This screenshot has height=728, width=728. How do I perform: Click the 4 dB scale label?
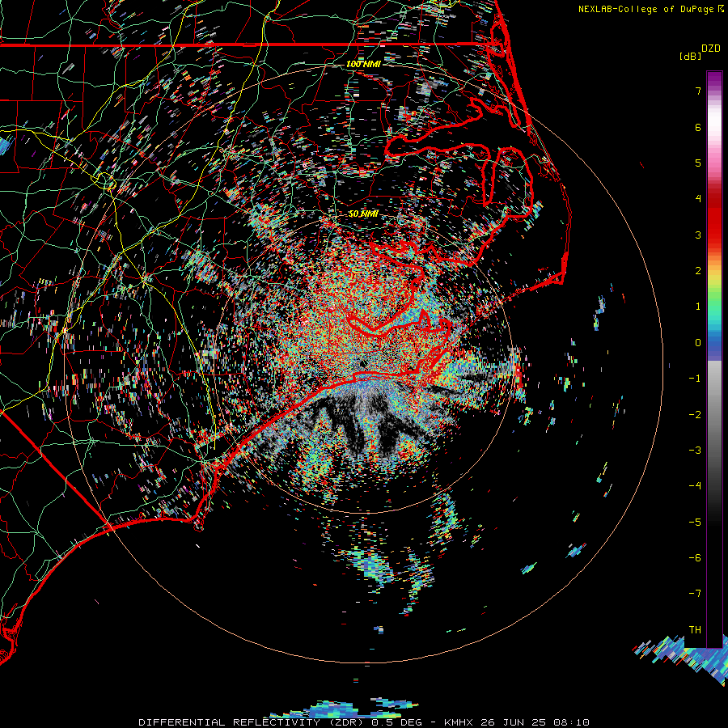click(x=698, y=199)
